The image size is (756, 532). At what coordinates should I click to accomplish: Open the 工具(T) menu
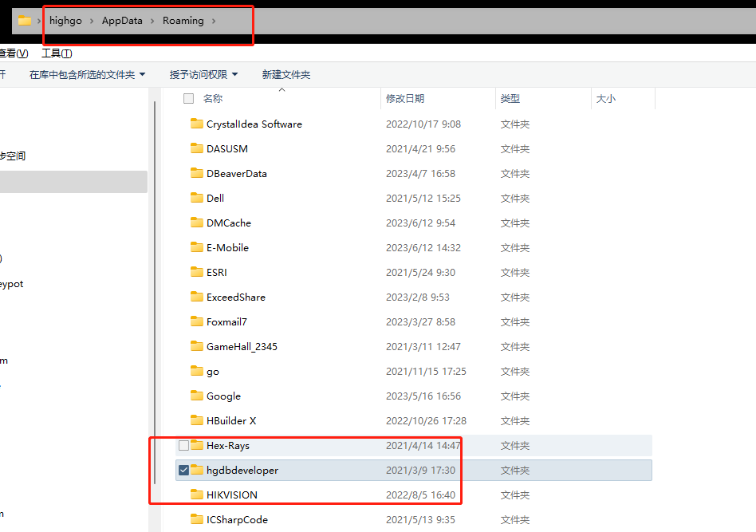click(x=57, y=53)
